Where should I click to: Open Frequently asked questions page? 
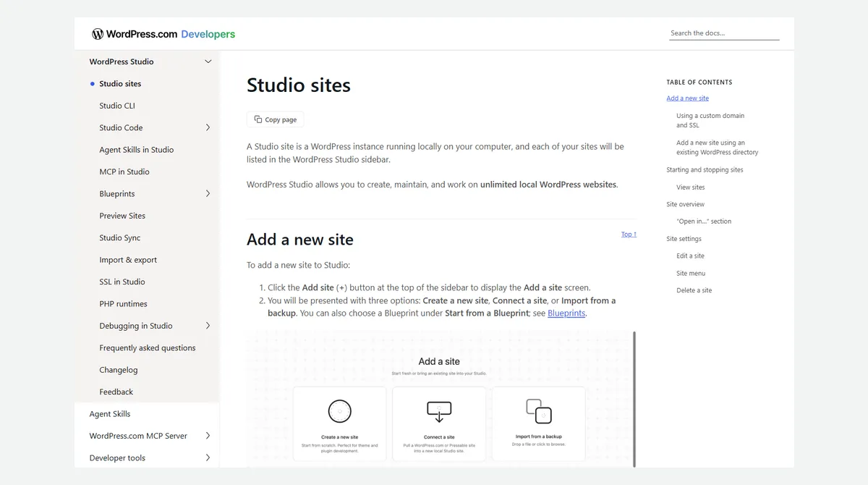pos(148,347)
